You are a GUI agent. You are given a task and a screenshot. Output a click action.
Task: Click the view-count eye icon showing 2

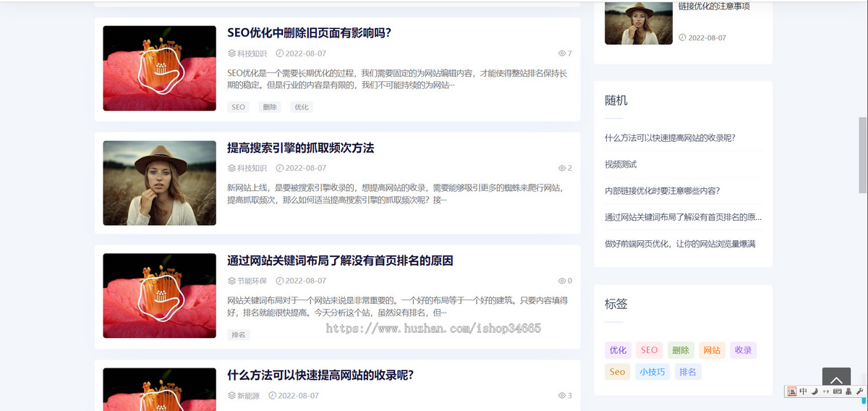point(562,168)
